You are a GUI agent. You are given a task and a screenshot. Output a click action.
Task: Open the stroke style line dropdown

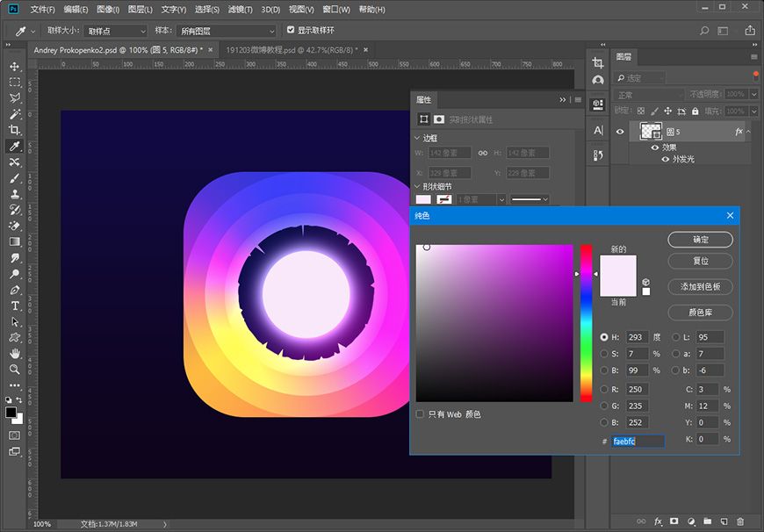(530, 199)
